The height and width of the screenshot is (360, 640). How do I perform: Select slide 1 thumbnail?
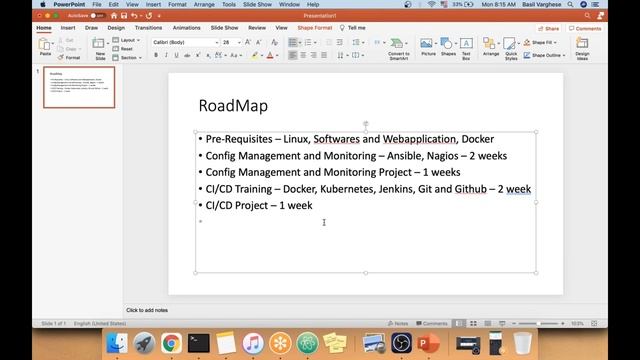[79, 87]
